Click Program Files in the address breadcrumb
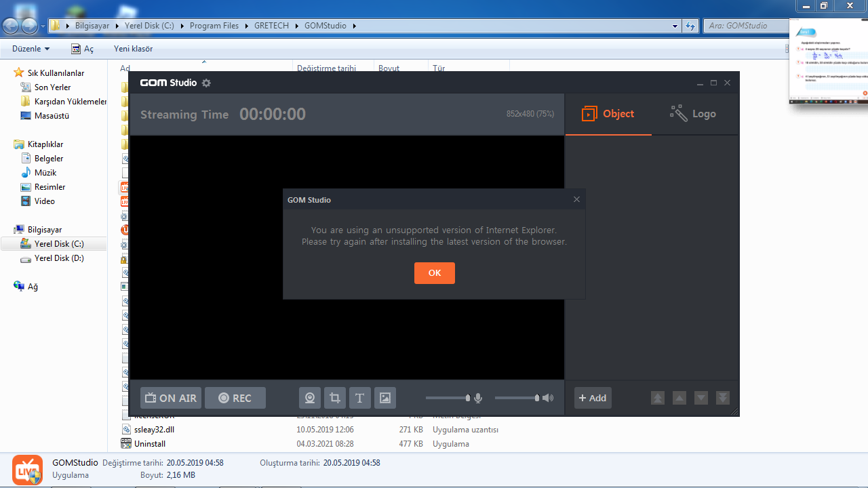 214,26
